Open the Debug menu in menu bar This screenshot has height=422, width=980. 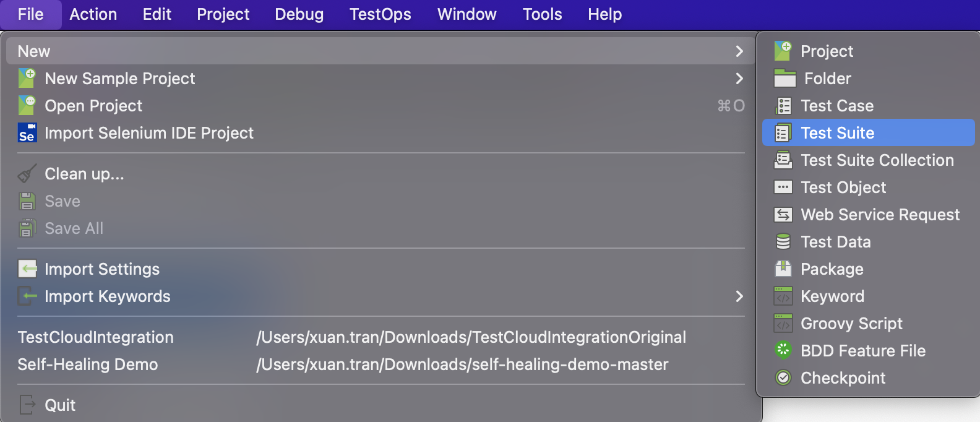tap(299, 14)
